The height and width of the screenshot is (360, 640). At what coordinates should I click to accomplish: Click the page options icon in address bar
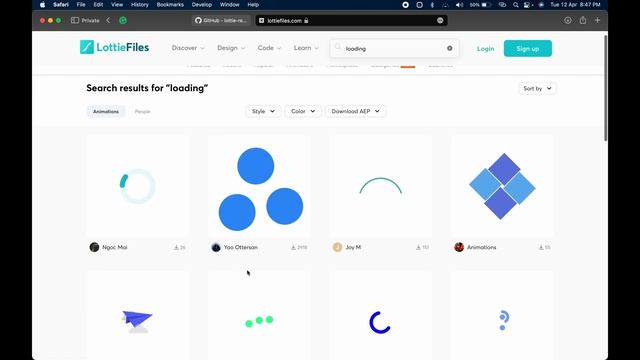[440, 20]
